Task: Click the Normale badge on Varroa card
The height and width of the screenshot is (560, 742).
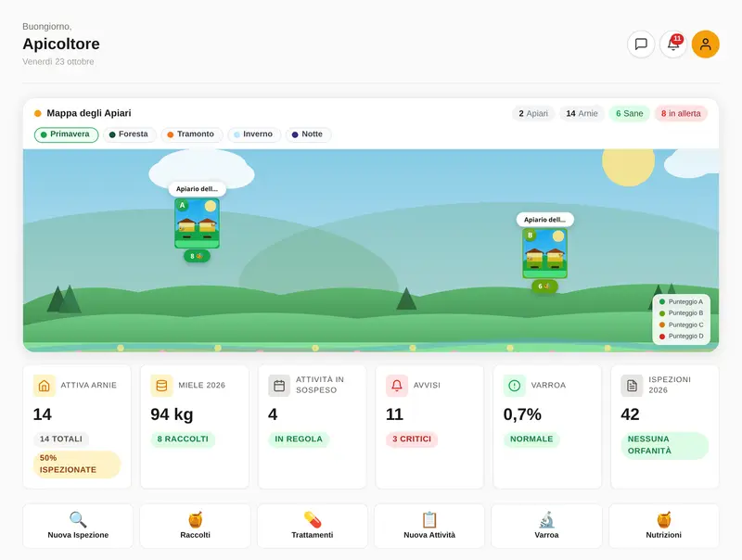Action: tap(531, 439)
